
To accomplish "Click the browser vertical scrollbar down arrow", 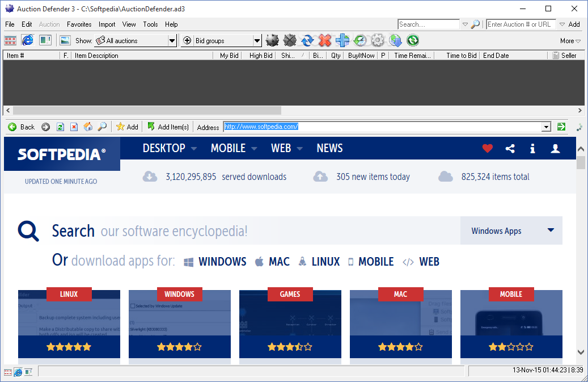I will (581, 352).
